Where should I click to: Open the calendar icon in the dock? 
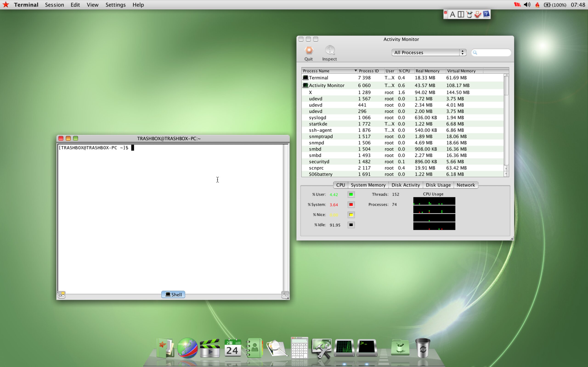[x=232, y=348]
